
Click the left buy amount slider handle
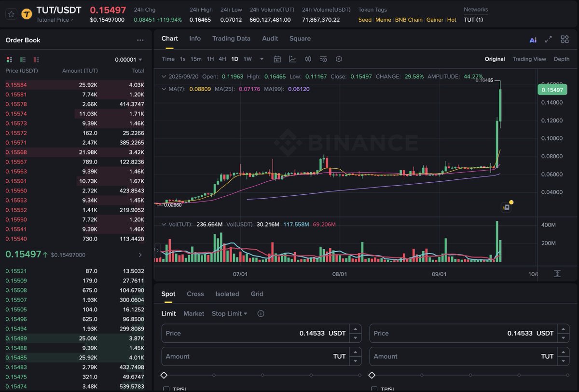point(164,375)
